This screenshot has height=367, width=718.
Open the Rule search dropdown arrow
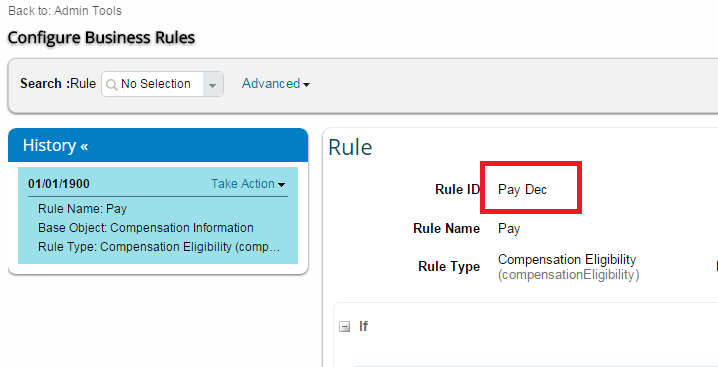tap(212, 84)
